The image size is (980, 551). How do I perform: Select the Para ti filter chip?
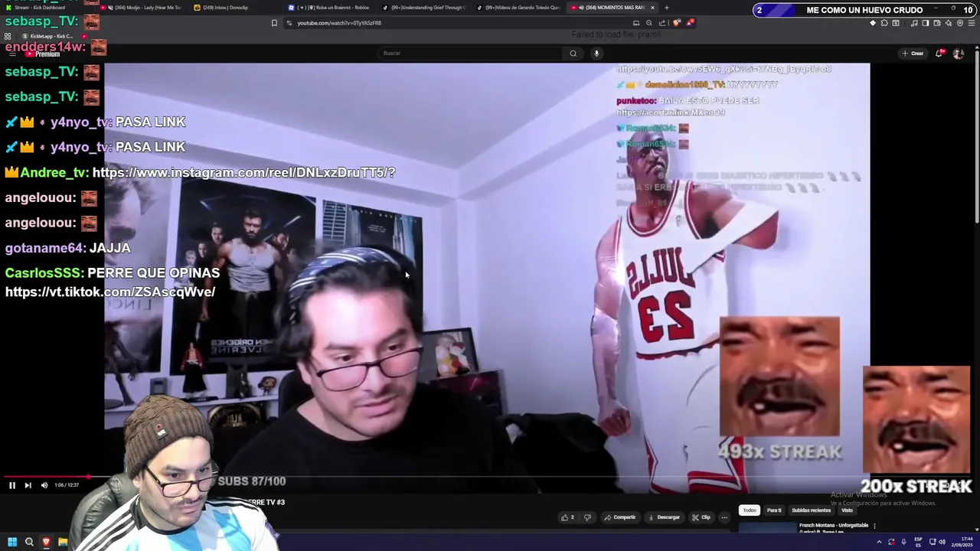pyautogui.click(x=774, y=510)
